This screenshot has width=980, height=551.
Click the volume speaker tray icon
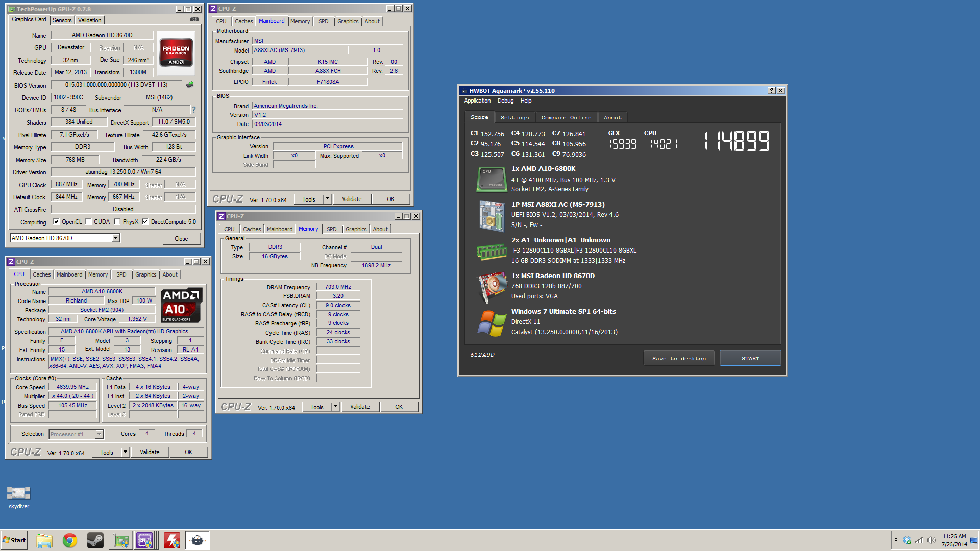tap(932, 540)
